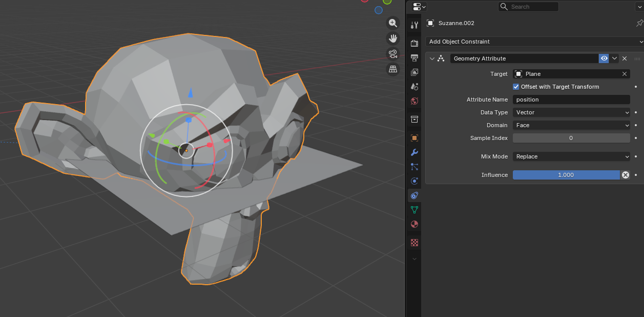Viewport: 644px width, 317px height.
Task: Switch perspective/orthographic with the grid gizmo
Action: [393, 69]
